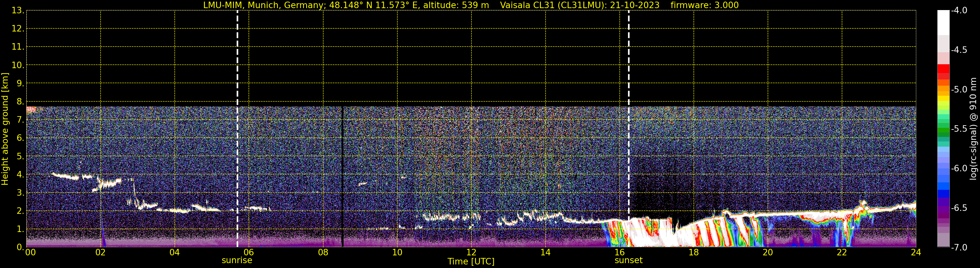
Task: Click the "Vaisala CL31 (CL31LMU): 21-10-2023" text
Action: (x=580, y=5)
